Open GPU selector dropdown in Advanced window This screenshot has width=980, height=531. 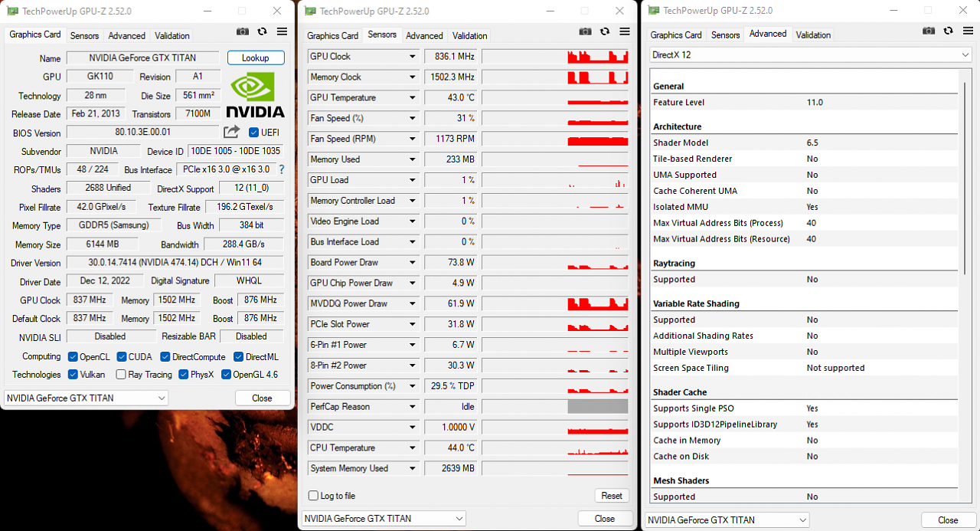pos(727,520)
